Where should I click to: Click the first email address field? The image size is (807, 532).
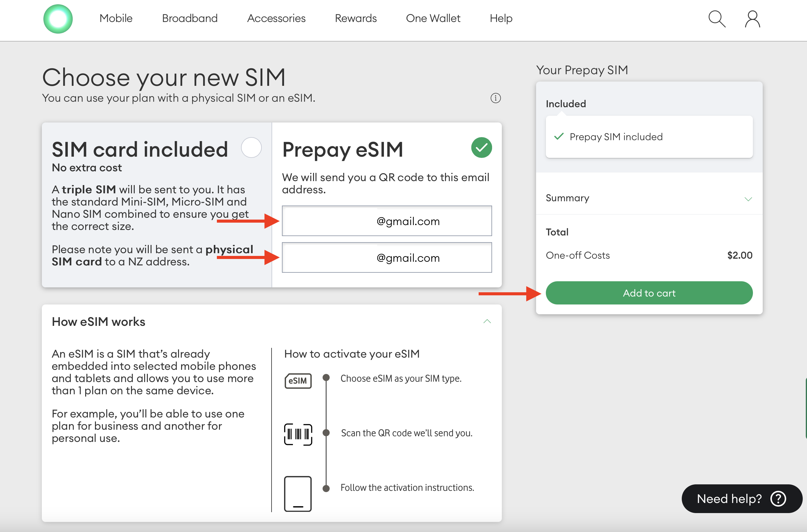(x=386, y=221)
